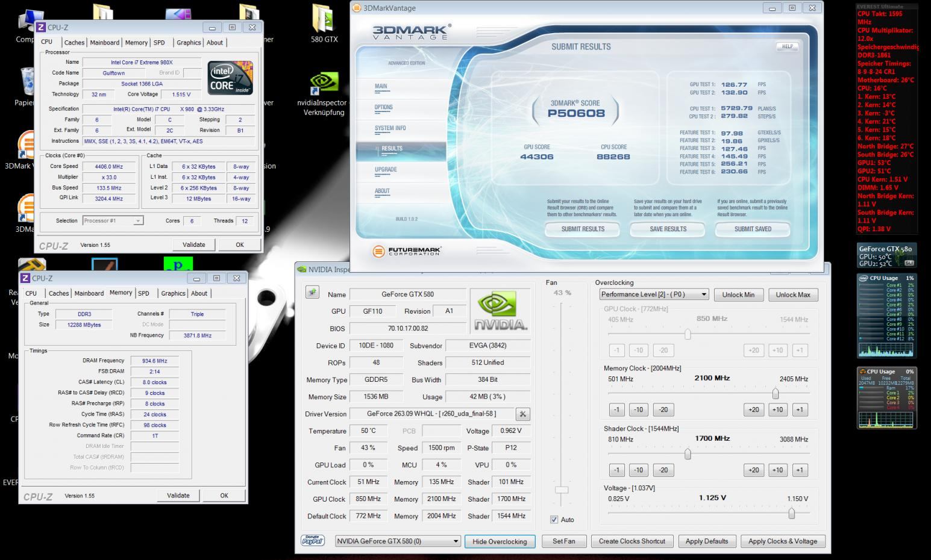Click SUBMIT SAVED button

[x=753, y=229]
